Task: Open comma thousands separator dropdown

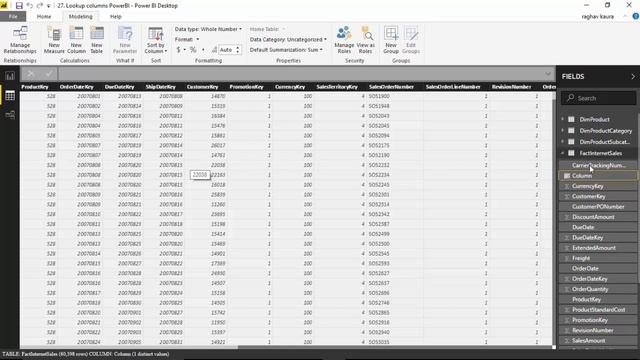Action: [203, 50]
